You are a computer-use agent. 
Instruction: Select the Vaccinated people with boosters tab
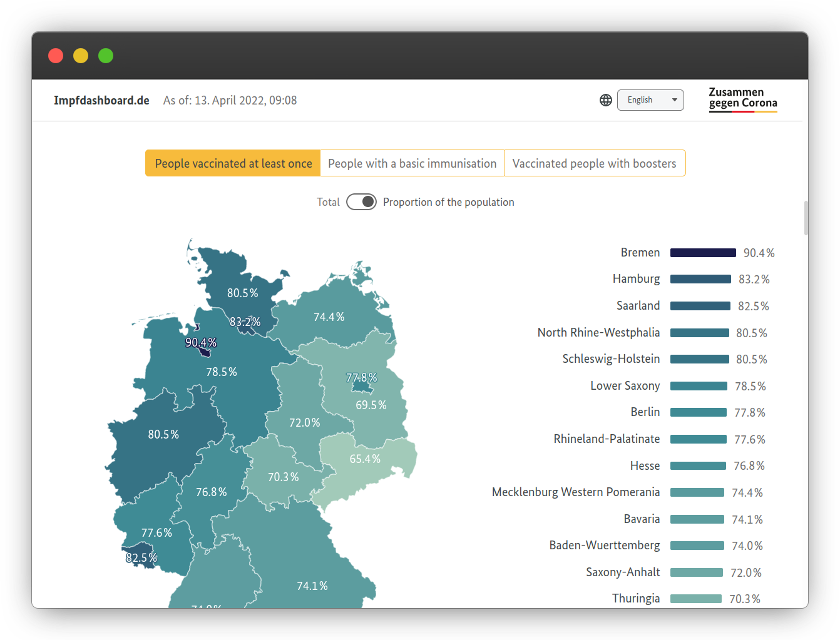pyautogui.click(x=595, y=163)
